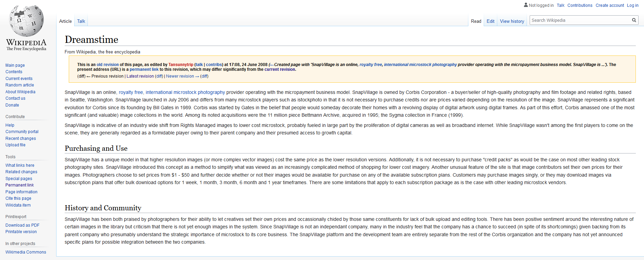
Task: Open Page information
Action: [x=21, y=192]
